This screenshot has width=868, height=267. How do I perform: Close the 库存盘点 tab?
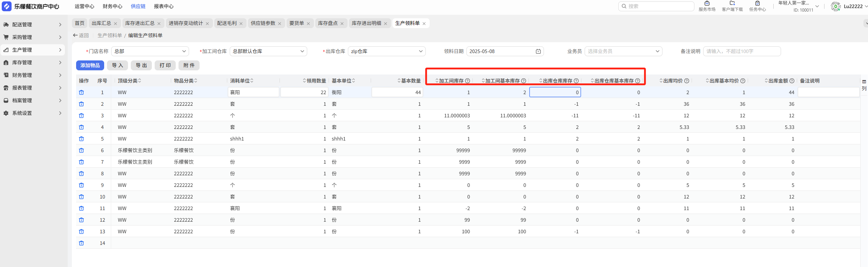click(x=342, y=24)
